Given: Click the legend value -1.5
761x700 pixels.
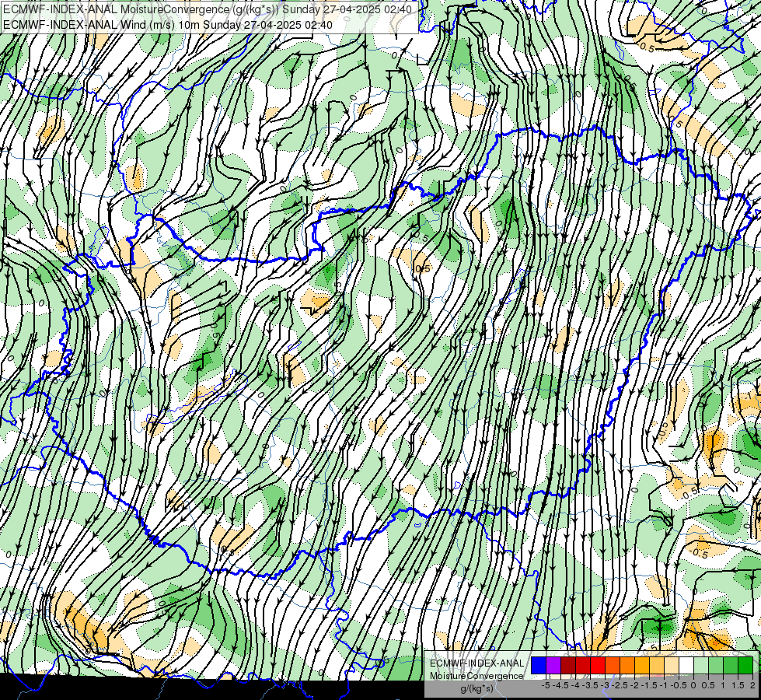Looking at the screenshot, I should tap(649, 685).
